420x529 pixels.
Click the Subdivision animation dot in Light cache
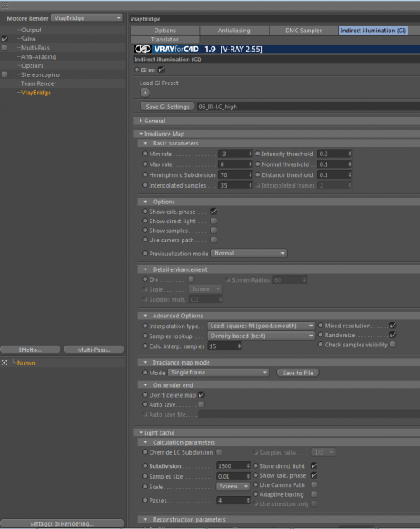(145, 465)
